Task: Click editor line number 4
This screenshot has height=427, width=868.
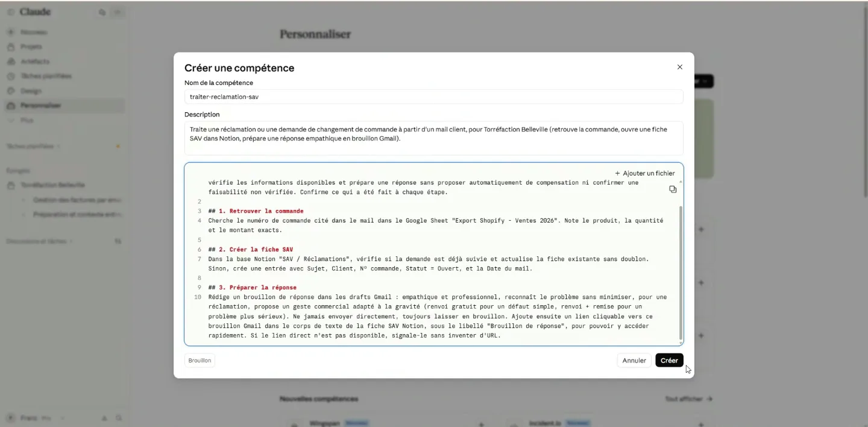Action: pos(199,221)
